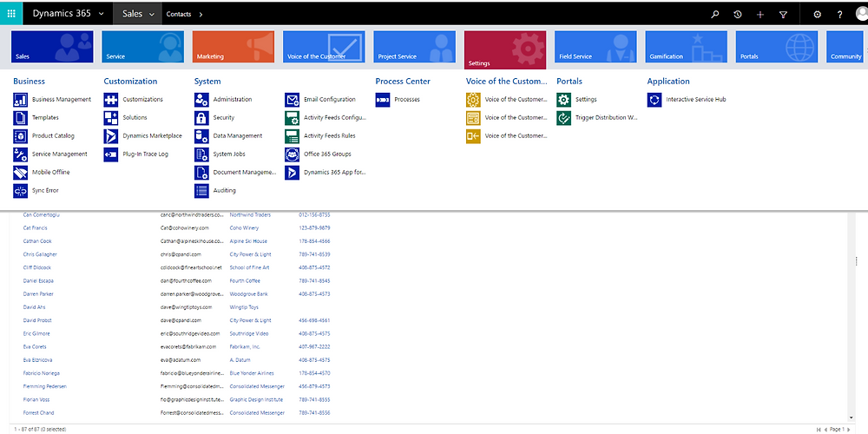868x434 pixels.
Task: Select the Project Service tile
Action: [415, 47]
